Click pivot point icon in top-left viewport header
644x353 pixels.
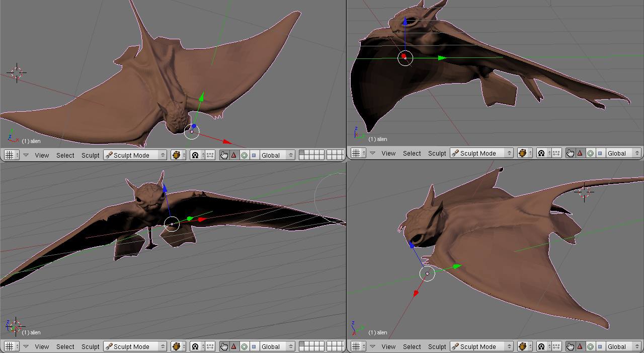[x=196, y=155]
